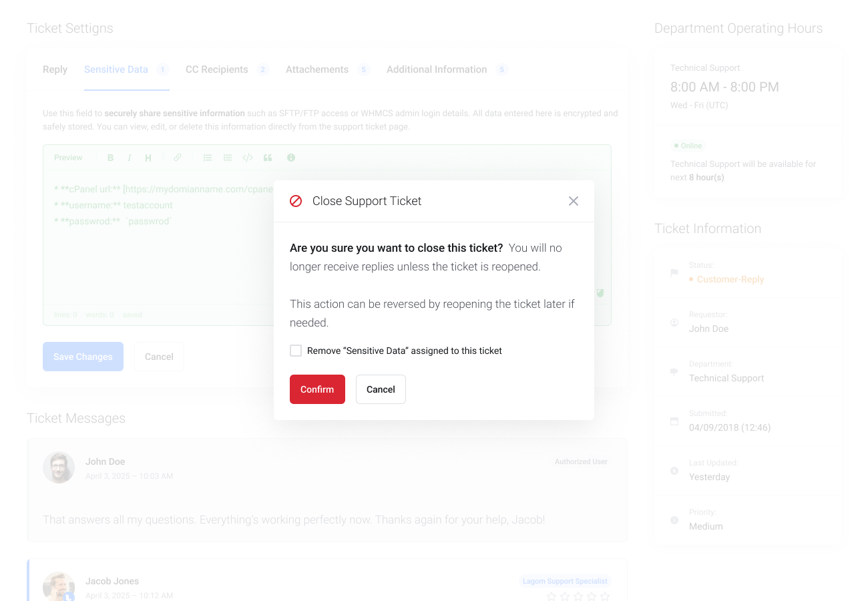Click the blockquote icon
The width and height of the screenshot is (868, 601).
[x=268, y=158]
